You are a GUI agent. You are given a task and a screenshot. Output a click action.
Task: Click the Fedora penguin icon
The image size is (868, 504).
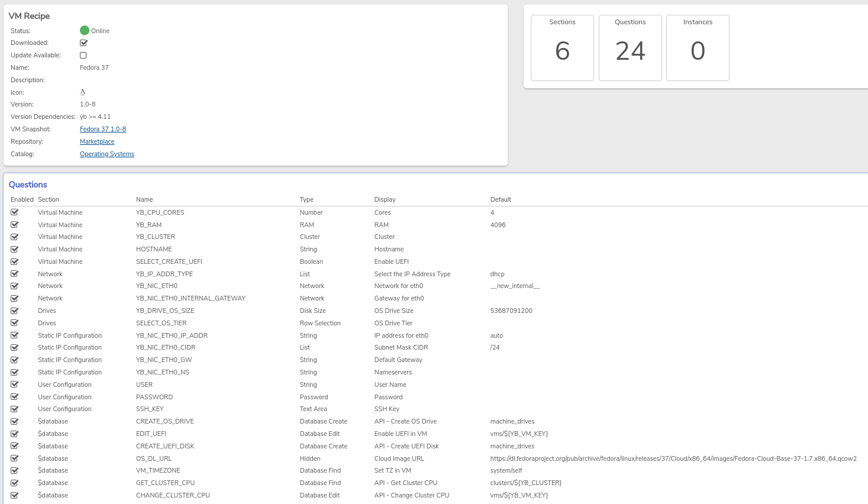(x=83, y=92)
